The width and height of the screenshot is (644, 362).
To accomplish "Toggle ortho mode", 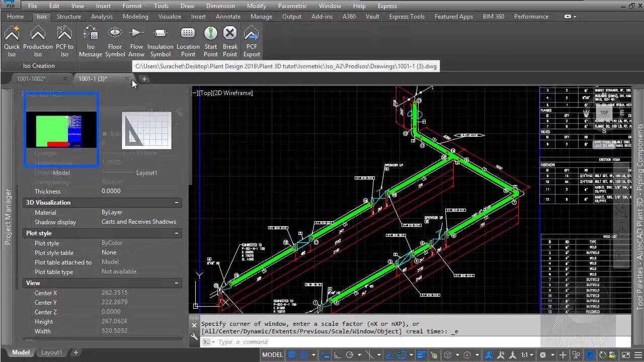I will point(338,354).
